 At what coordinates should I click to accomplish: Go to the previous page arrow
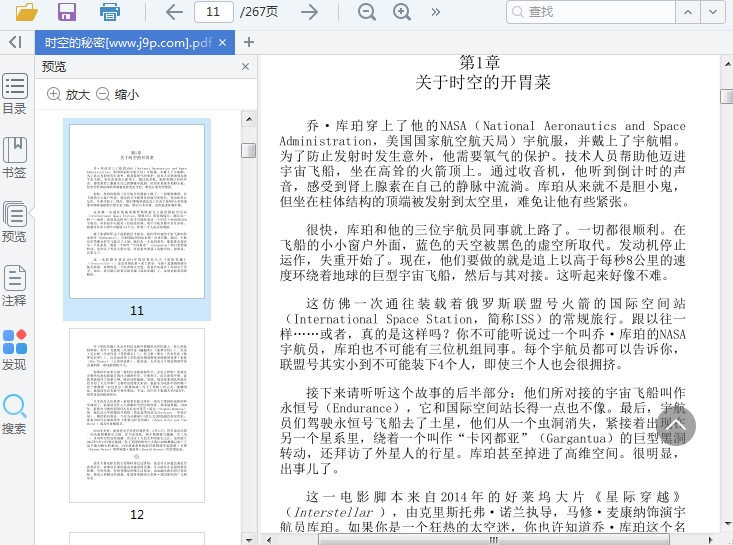coord(174,12)
